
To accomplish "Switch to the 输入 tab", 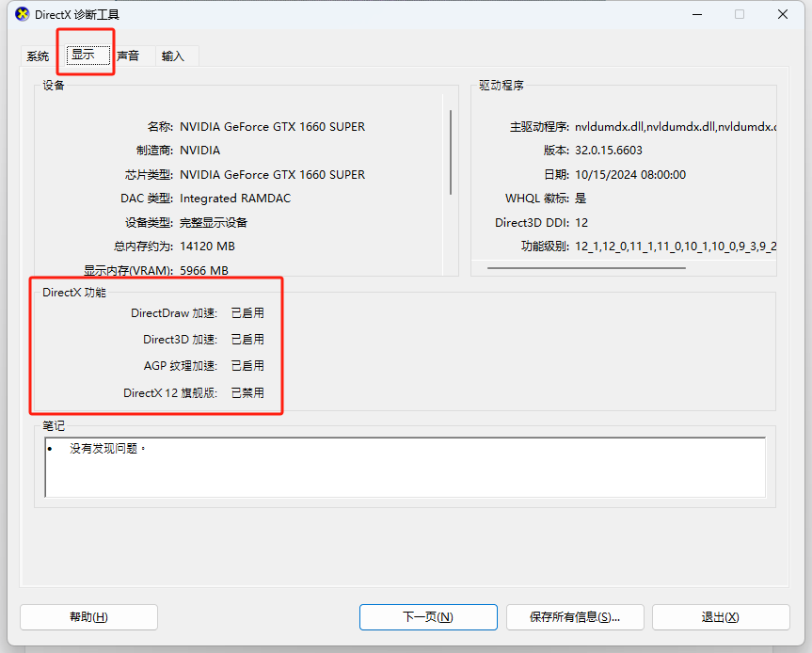I will (173, 56).
